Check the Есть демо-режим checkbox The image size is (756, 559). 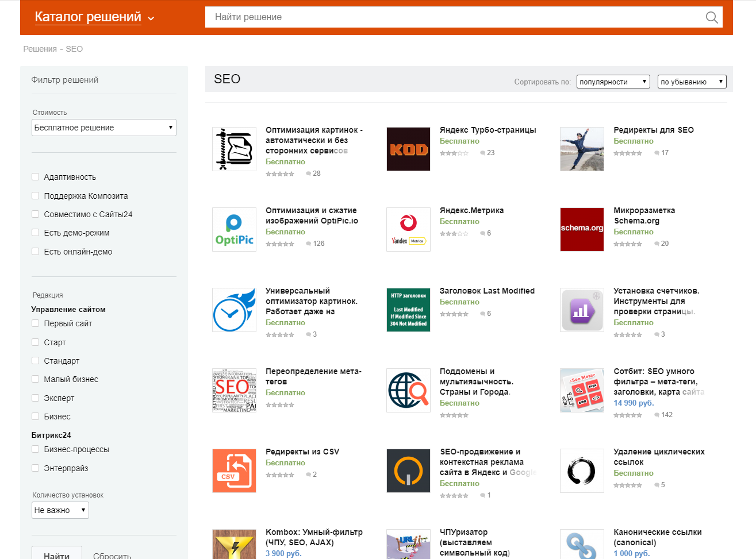(36, 233)
